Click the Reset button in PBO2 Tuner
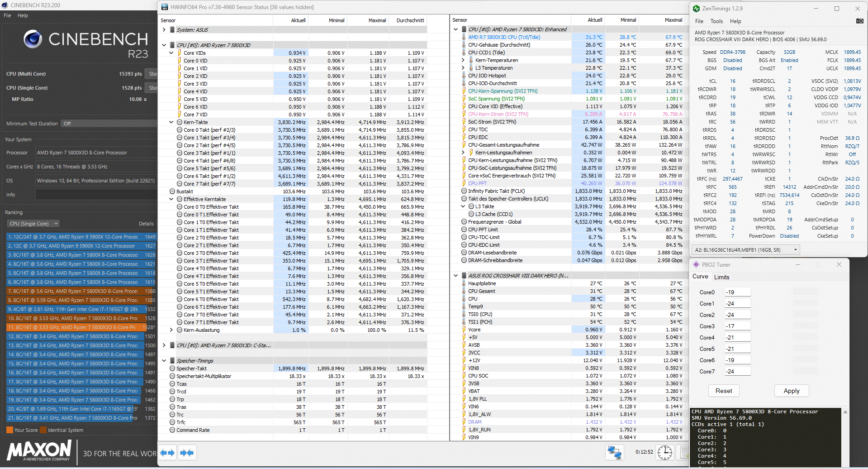The height and width of the screenshot is (469, 868). 724,391
